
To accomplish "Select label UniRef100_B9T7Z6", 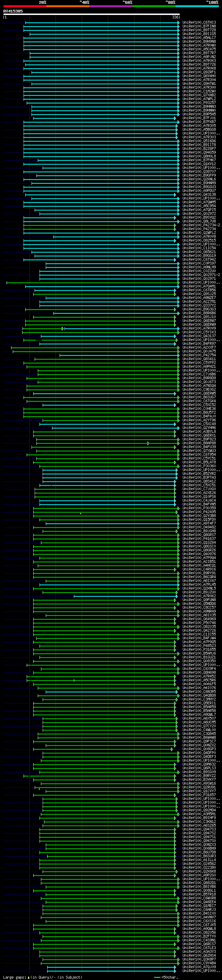I will pos(199,64).
